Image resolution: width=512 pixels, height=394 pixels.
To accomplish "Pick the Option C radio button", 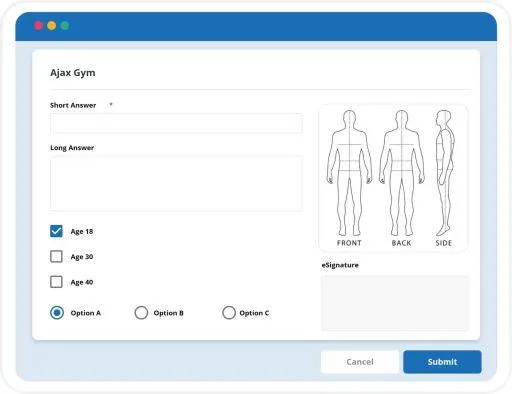I will point(229,313).
